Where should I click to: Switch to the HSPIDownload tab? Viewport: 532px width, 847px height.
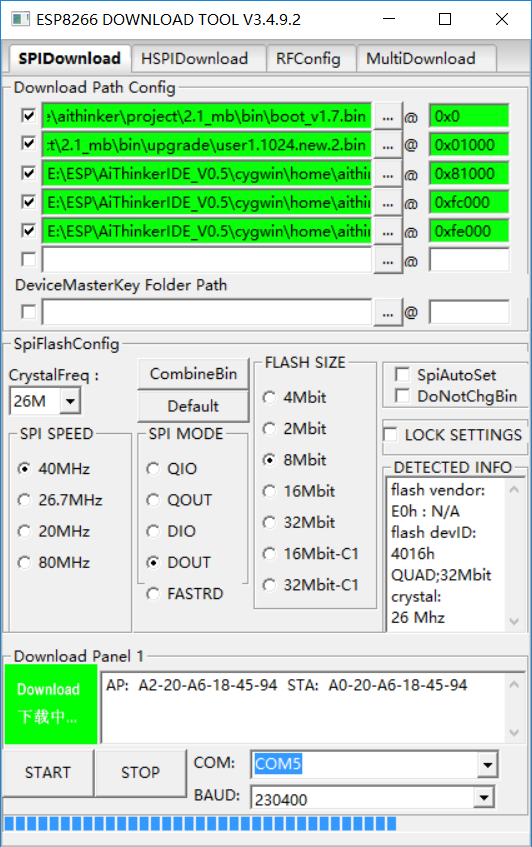pyautogui.click(x=195, y=58)
